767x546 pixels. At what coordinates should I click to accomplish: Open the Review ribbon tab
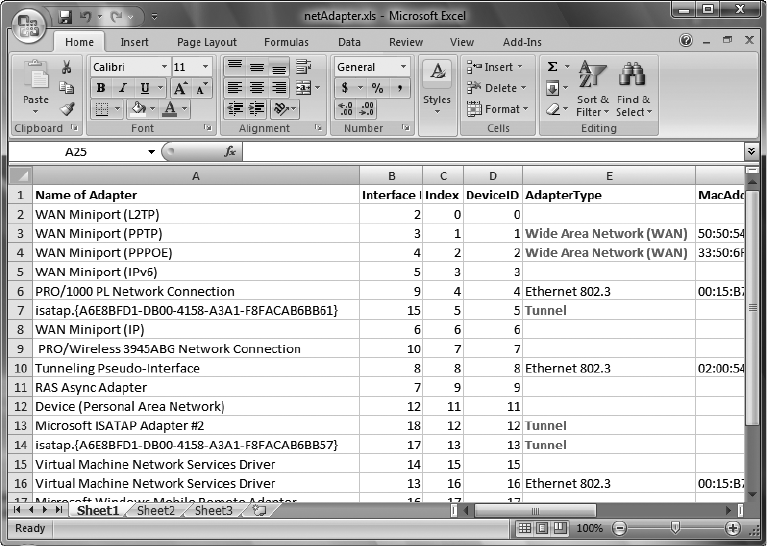pyautogui.click(x=406, y=42)
